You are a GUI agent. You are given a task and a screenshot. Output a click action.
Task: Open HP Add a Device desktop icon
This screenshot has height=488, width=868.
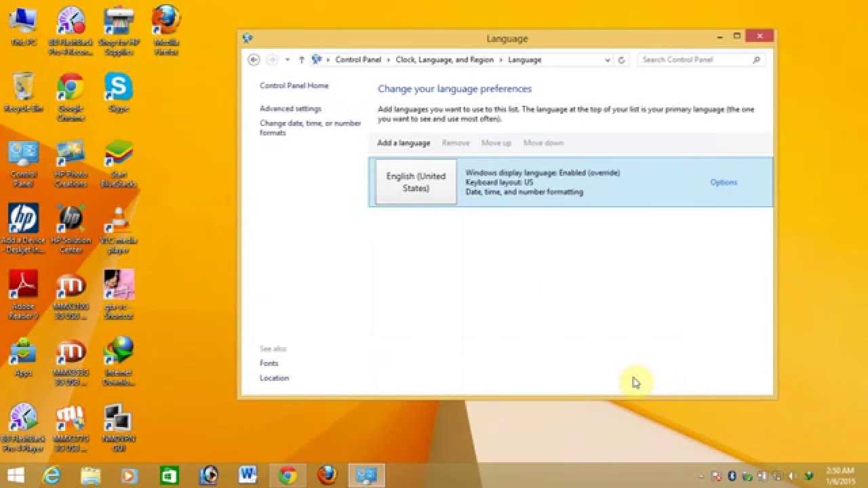[x=24, y=229]
